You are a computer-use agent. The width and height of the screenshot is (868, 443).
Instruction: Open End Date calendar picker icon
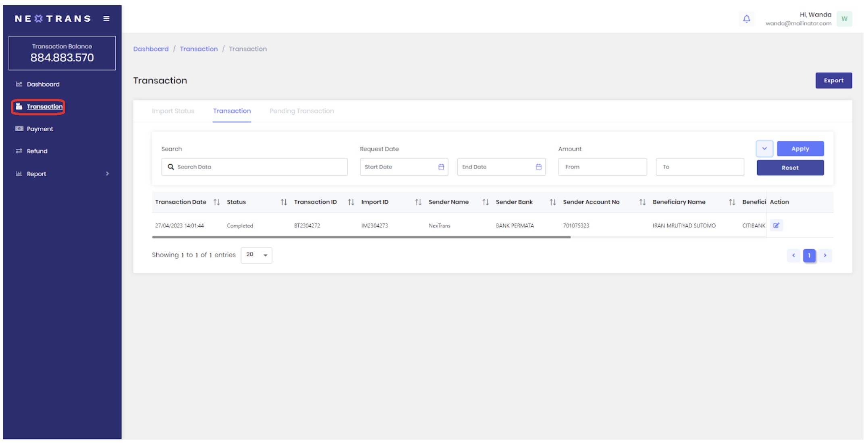pos(538,167)
